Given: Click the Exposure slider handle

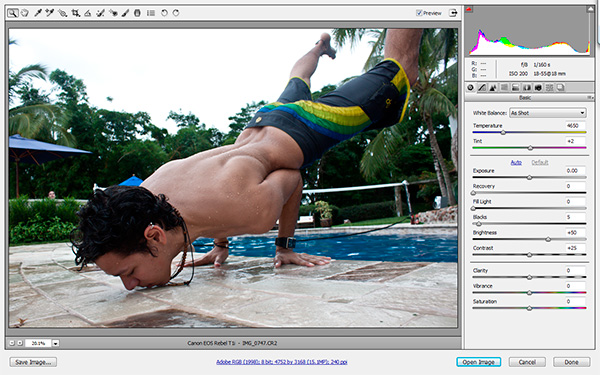Looking at the screenshot, I should pos(529,178).
